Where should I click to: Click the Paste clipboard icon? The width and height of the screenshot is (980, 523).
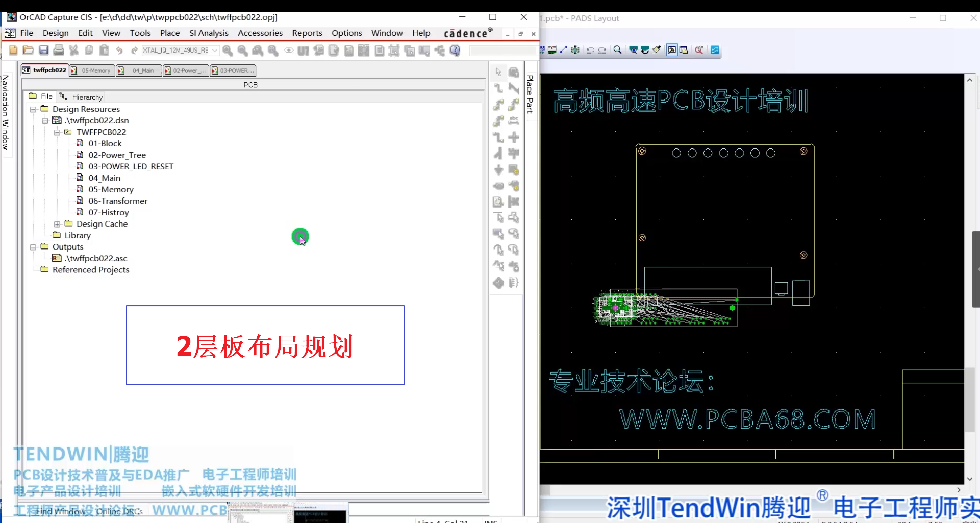tap(104, 50)
